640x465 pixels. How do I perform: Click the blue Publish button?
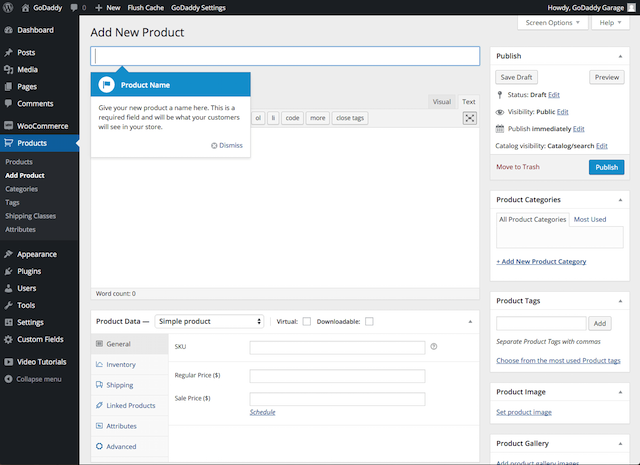(x=606, y=167)
